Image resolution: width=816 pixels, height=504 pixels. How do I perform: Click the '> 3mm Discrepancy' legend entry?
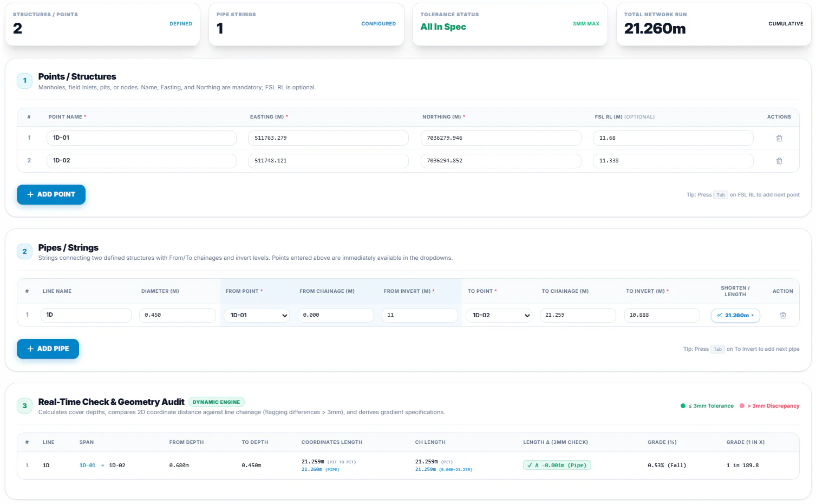pyautogui.click(x=769, y=406)
